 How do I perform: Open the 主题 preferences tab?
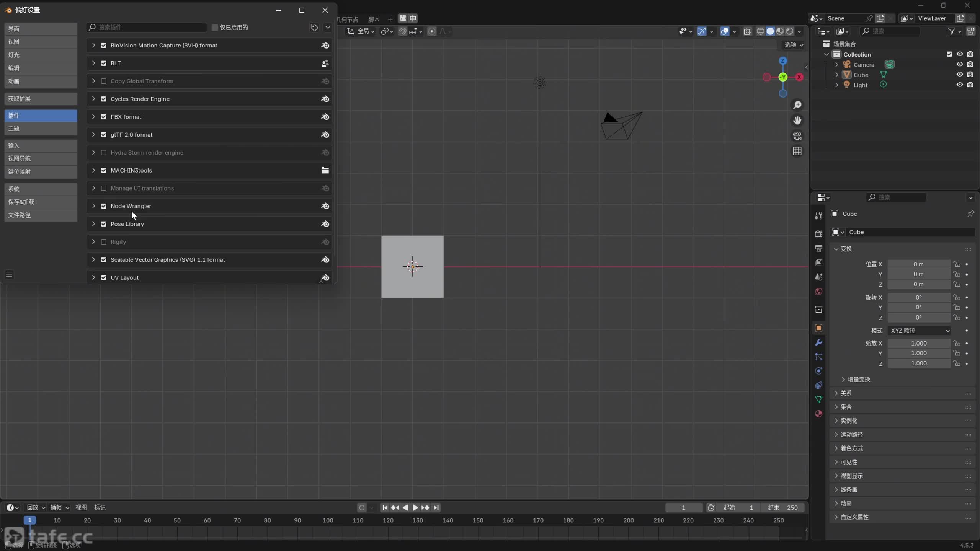41,129
